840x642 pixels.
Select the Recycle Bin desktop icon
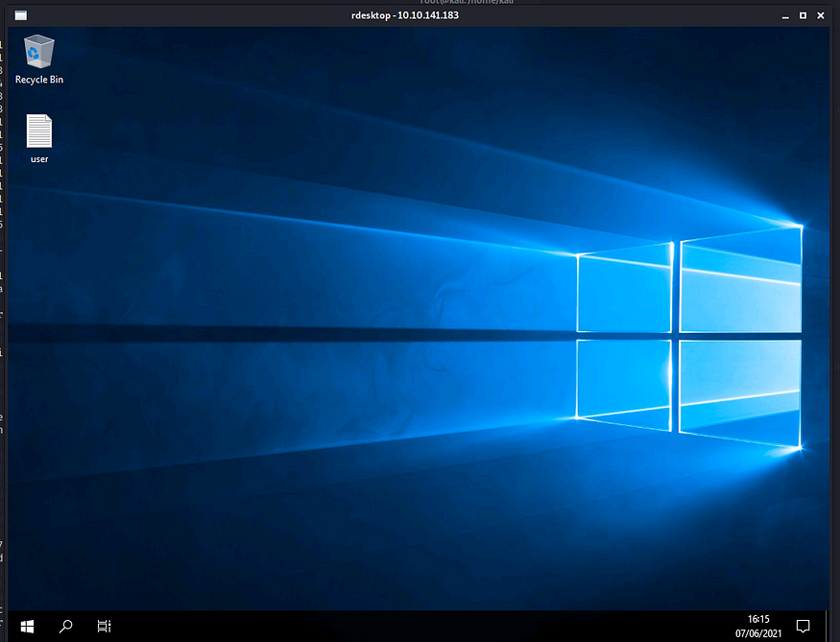(x=39, y=59)
